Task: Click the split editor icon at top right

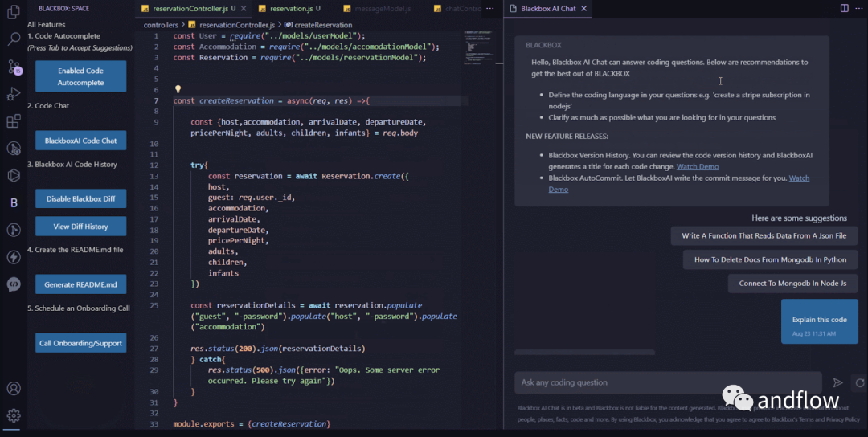Action: (x=844, y=8)
